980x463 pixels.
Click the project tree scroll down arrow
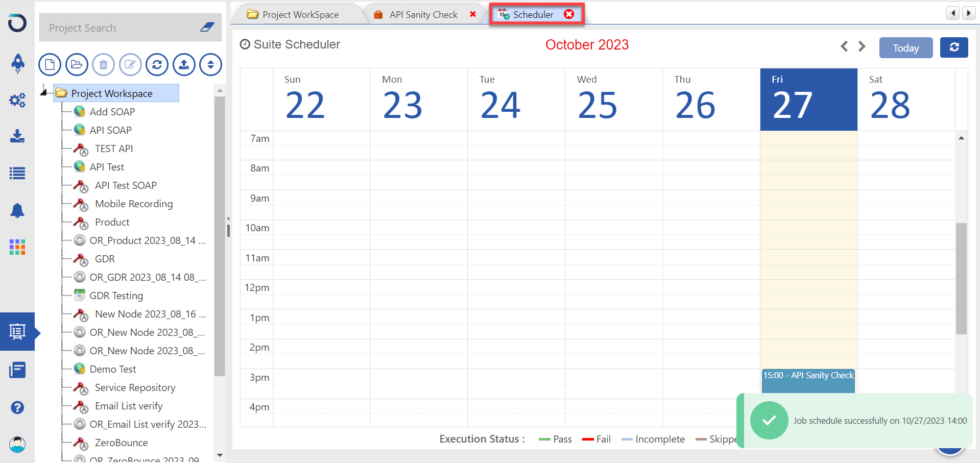click(220, 455)
